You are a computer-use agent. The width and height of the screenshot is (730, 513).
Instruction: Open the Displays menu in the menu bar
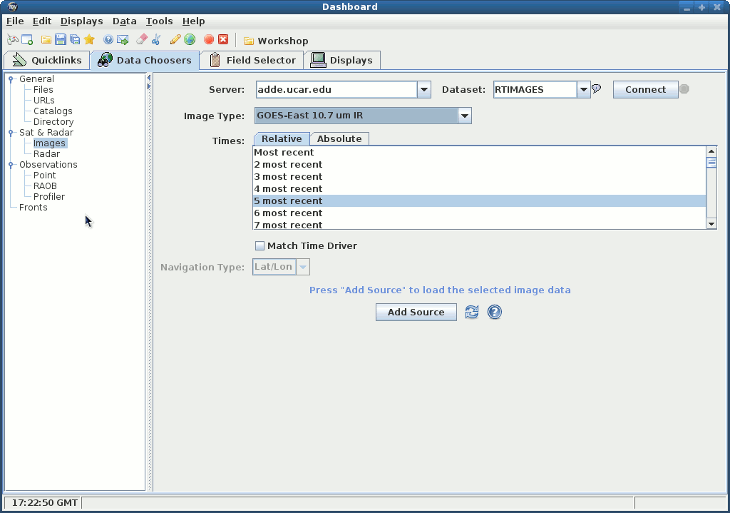tap(81, 21)
